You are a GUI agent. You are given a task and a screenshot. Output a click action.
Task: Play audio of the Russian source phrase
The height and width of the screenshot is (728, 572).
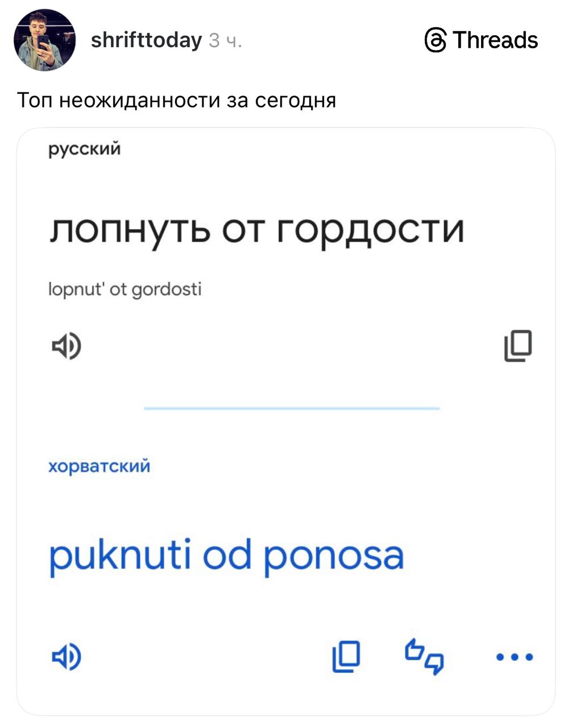tap(67, 346)
